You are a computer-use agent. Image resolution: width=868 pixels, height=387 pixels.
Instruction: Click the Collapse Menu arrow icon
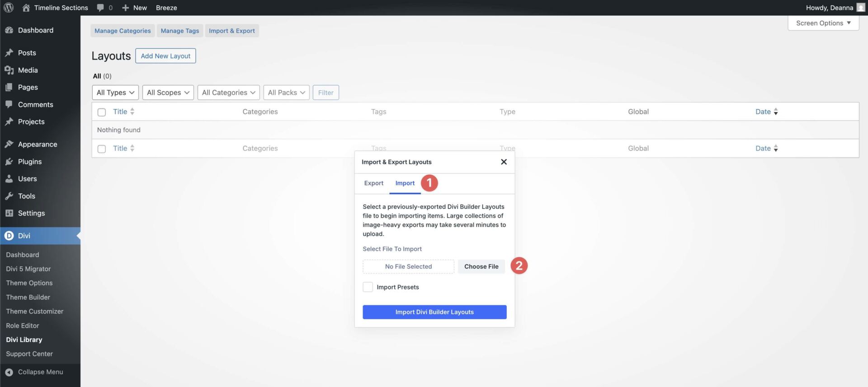pos(9,372)
